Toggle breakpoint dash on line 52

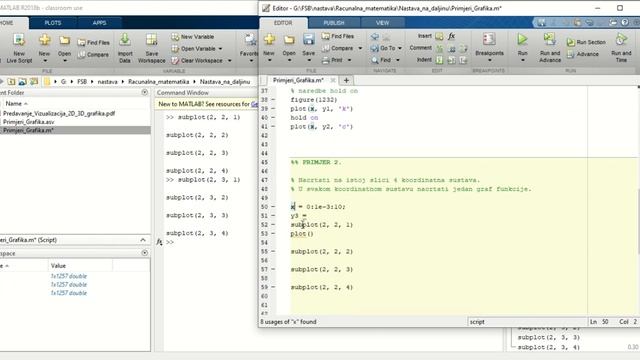coord(273,225)
